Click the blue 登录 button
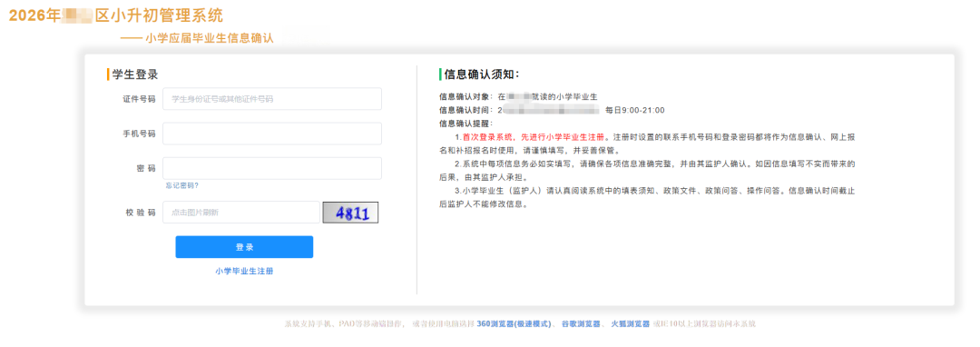The image size is (980, 347). coord(244,247)
